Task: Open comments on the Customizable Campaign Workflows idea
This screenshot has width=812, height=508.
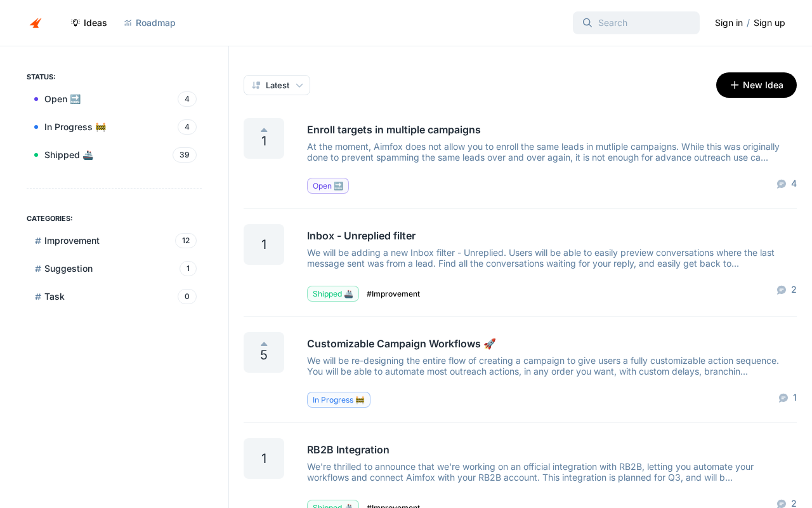Action: coord(787,398)
